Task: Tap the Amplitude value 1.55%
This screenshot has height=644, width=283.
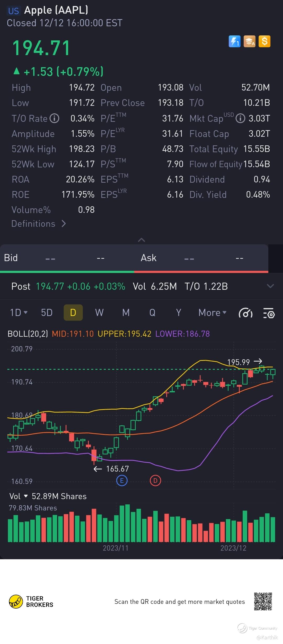Action: (83, 134)
